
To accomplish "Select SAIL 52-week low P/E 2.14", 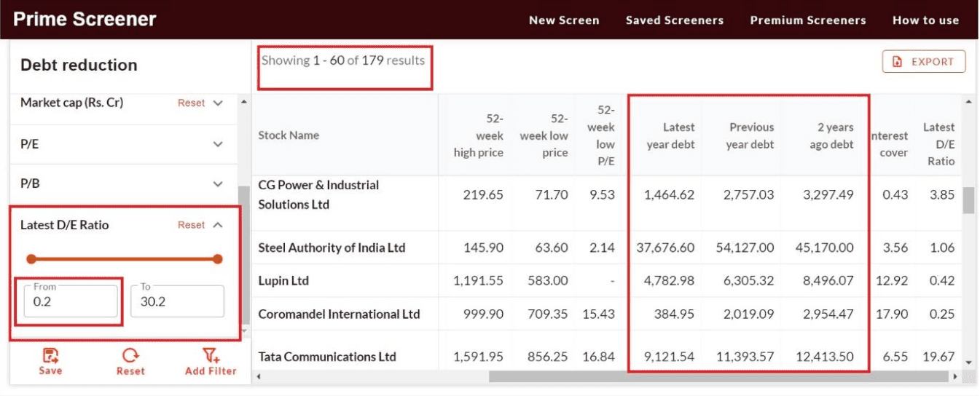I will [x=602, y=248].
